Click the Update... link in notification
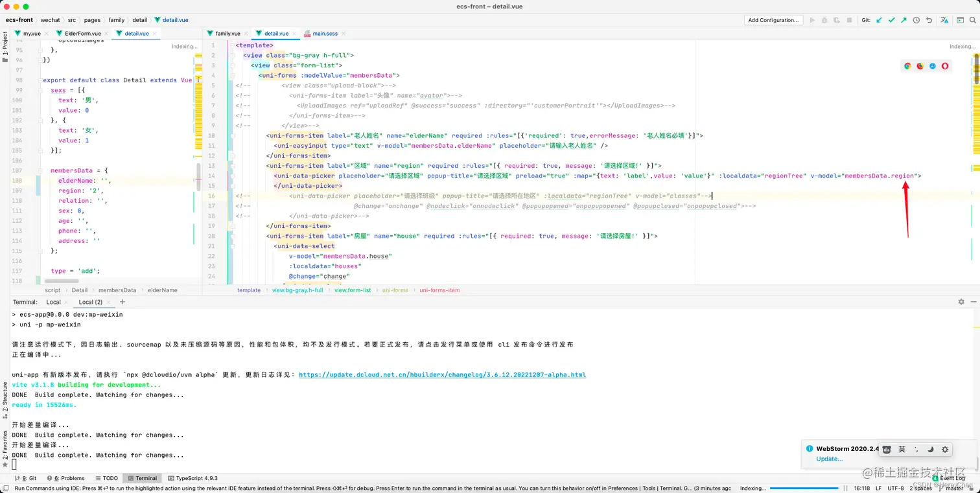 [829, 459]
